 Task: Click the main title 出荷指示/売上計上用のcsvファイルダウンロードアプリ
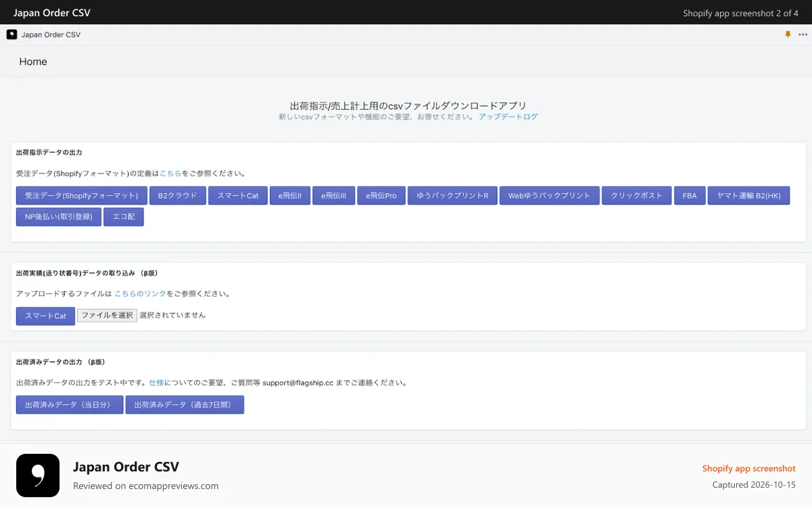pyautogui.click(x=408, y=106)
